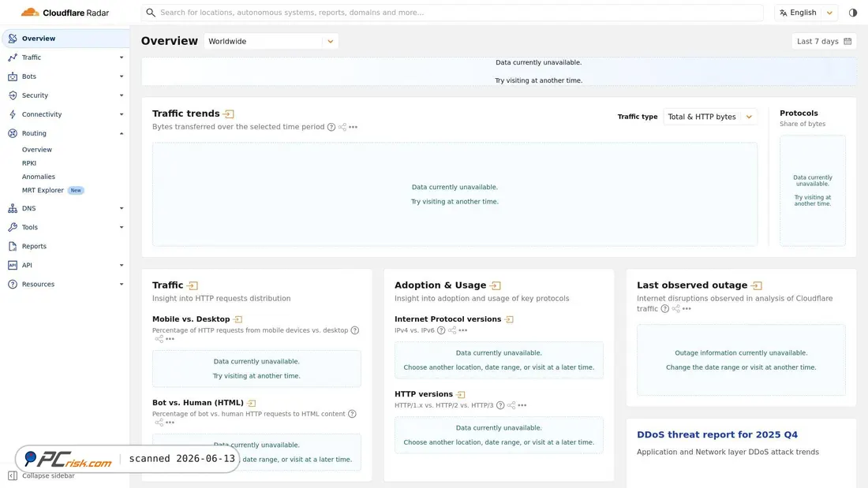Expand the Traffic sidebar menu
The width and height of the screenshot is (868, 488).
[122, 58]
